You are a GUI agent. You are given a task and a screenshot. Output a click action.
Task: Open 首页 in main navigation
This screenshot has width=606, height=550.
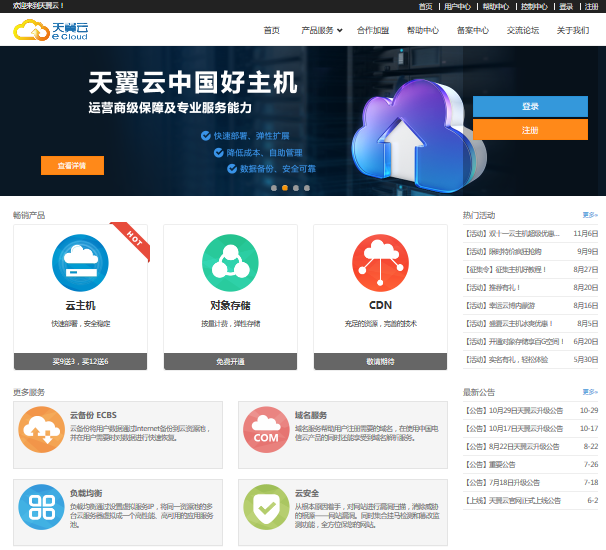click(x=272, y=30)
